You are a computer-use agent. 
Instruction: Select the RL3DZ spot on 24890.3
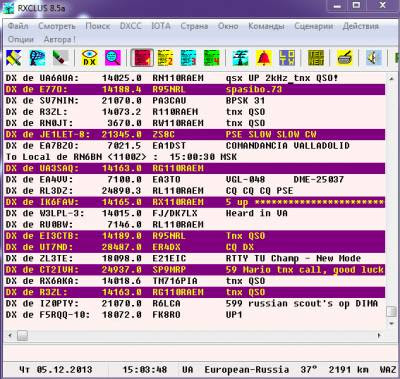point(195,191)
